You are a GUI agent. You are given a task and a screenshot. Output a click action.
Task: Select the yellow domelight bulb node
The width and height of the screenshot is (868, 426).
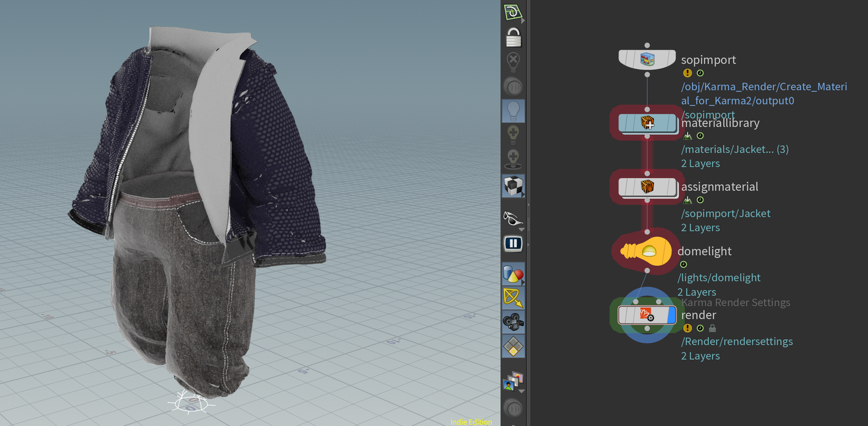tap(645, 250)
